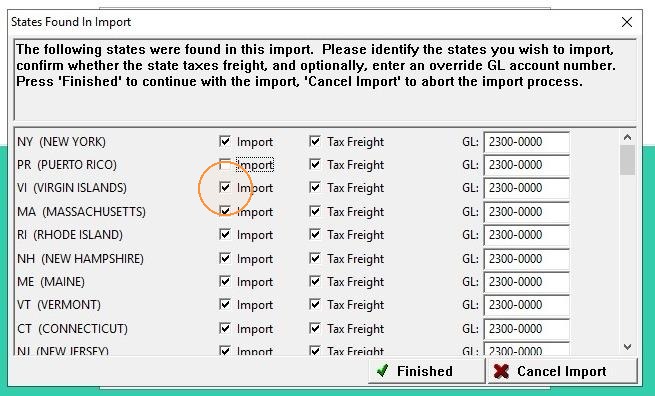Uncheck Import for Virgin Islands
Viewport: 655px width, 396px height.
[225, 188]
